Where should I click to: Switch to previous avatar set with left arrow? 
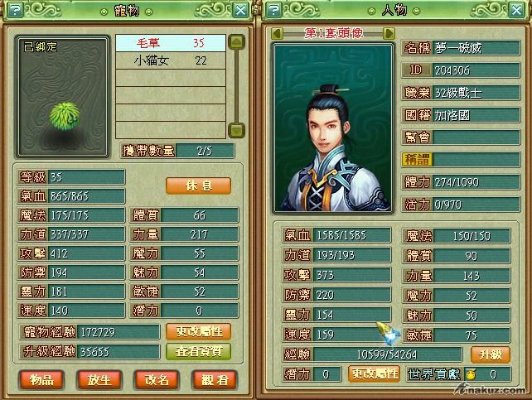278,33
